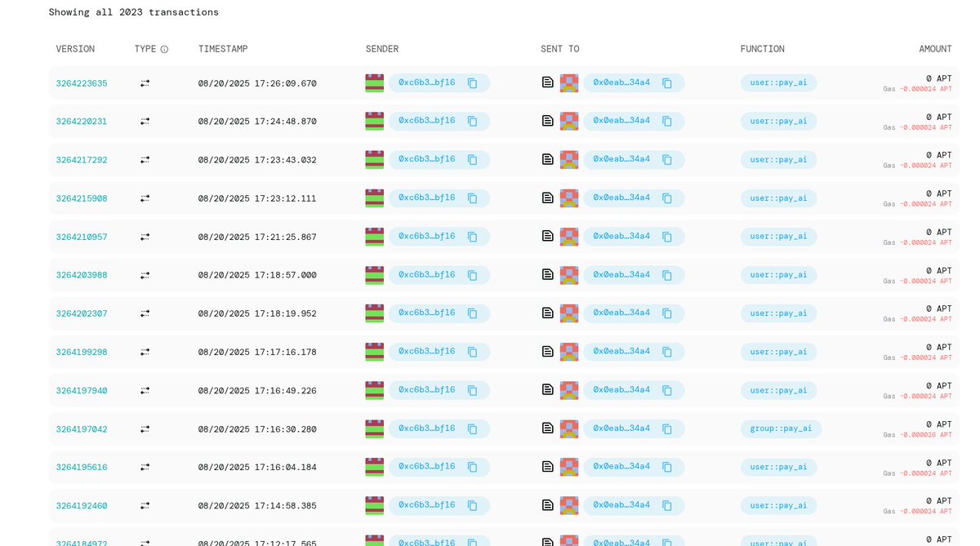Copy recipient address in row 3264197042
Viewport: 980px width, 546px height.
[667, 428]
